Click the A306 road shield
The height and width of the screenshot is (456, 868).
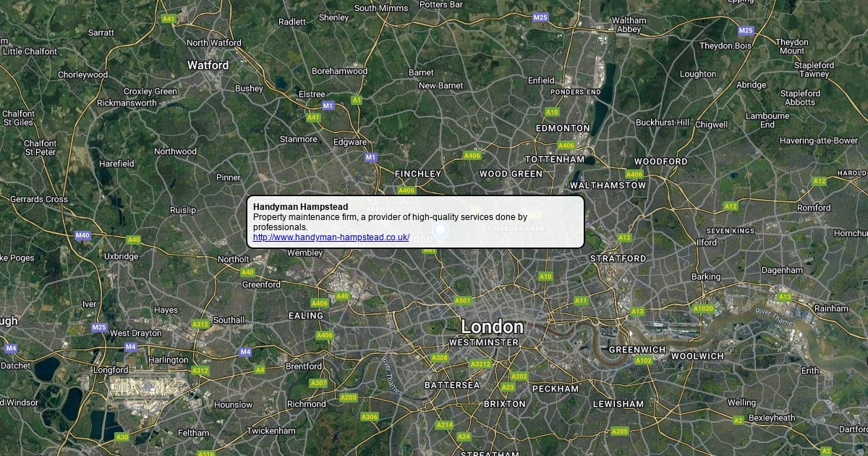click(x=370, y=417)
